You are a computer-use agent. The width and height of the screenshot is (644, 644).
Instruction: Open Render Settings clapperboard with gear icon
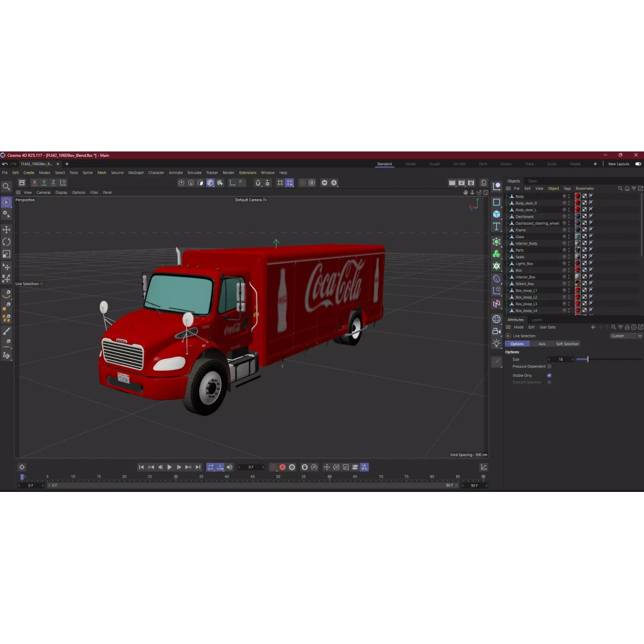point(471,183)
